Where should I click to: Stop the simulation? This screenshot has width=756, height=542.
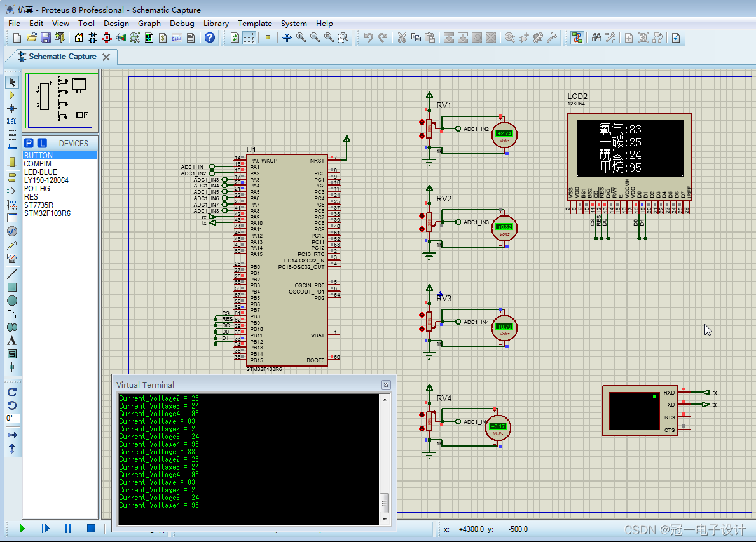point(91,528)
